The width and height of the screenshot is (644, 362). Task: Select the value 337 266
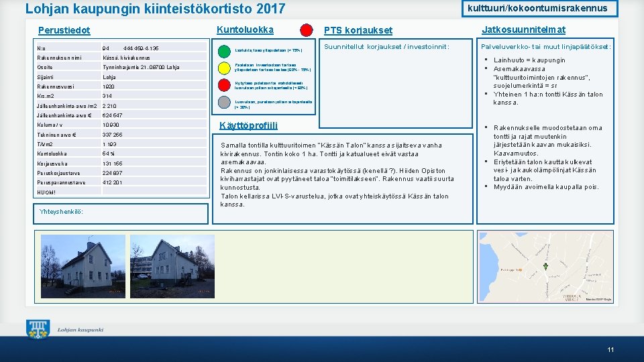(113, 135)
